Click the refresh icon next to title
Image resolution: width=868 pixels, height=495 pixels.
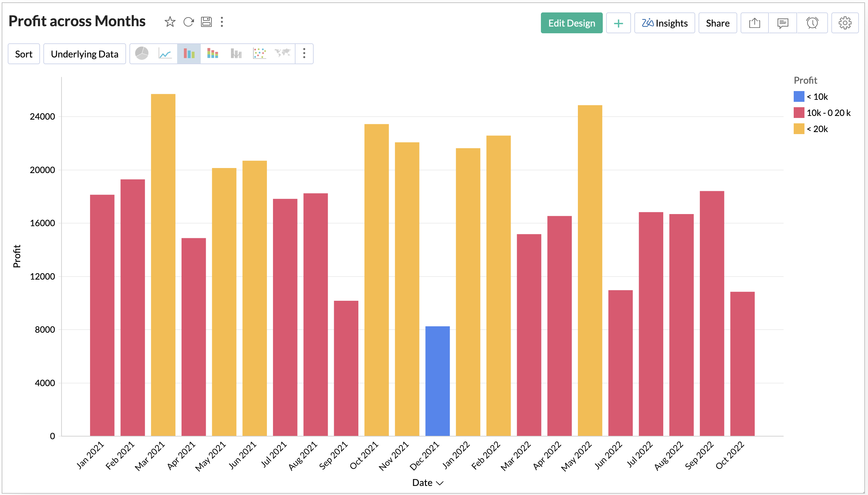(x=188, y=22)
